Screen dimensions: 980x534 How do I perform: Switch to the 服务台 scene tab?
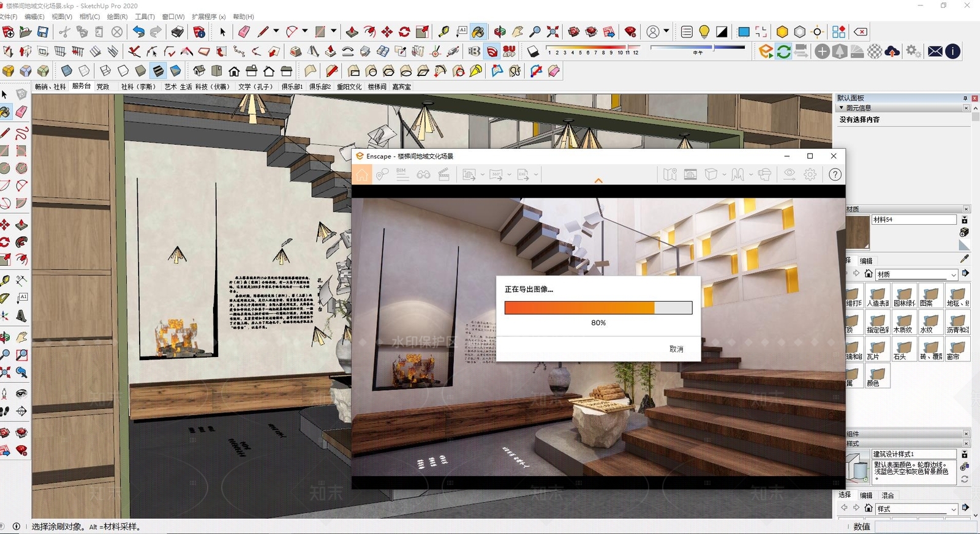[x=81, y=86]
